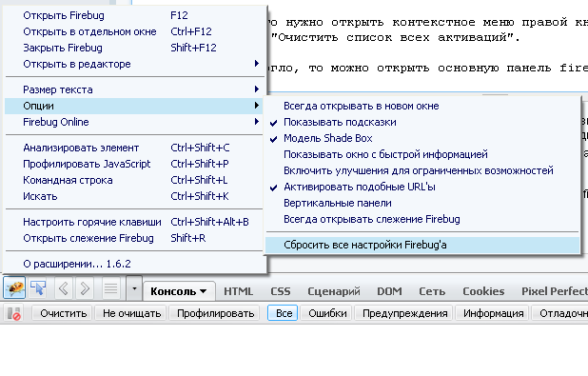
Task: Choose Искать menu item
Action: point(134,196)
